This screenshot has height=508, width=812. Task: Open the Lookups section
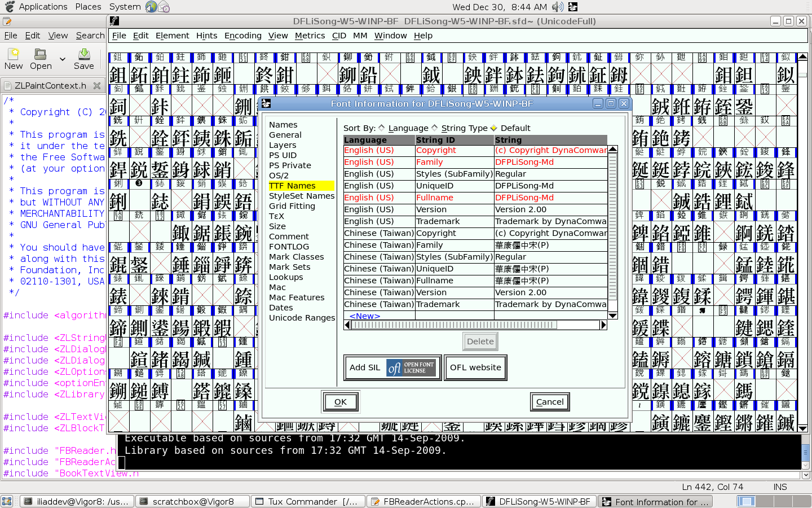tap(286, 277)
